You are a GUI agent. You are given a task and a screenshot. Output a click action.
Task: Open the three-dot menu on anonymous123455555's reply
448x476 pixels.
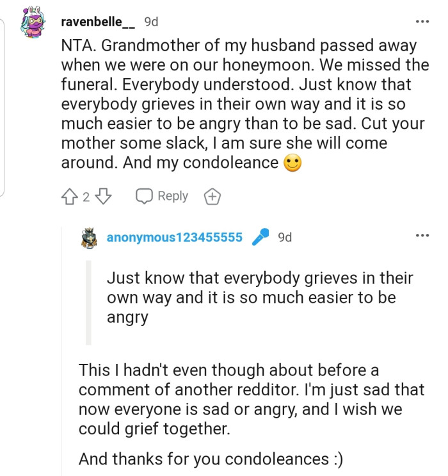coord(422,236)
